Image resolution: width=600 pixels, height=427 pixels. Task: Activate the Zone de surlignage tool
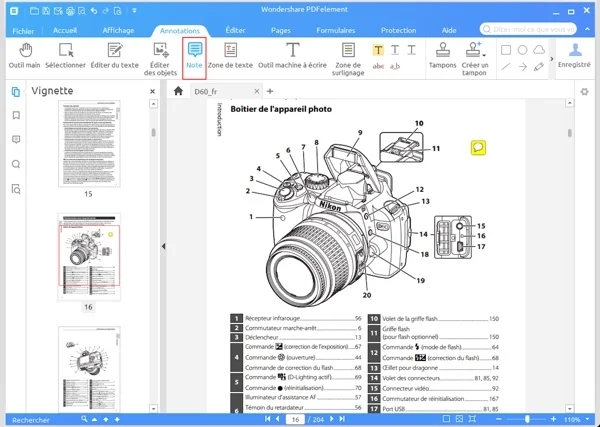pos(348,59)
